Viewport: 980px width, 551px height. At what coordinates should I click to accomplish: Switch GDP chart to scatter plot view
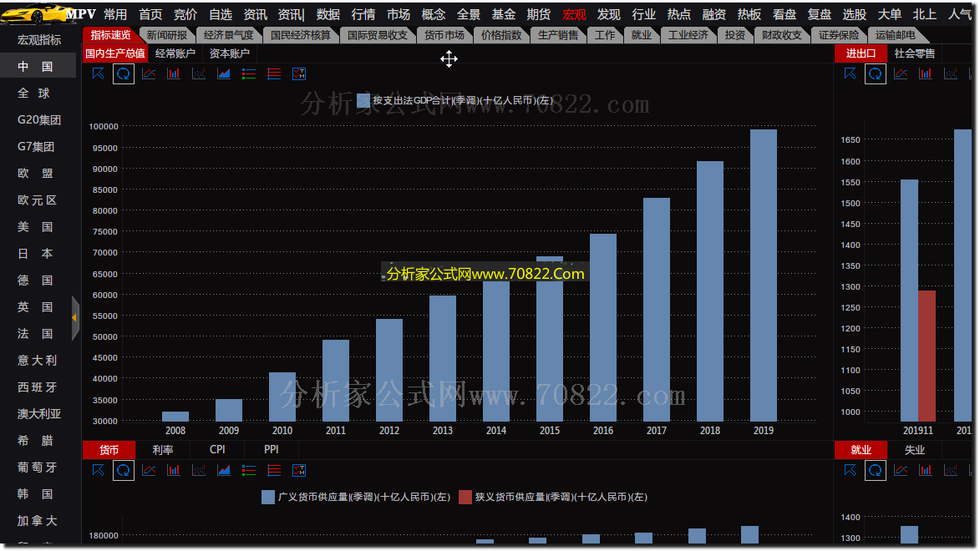coord(199,73)
